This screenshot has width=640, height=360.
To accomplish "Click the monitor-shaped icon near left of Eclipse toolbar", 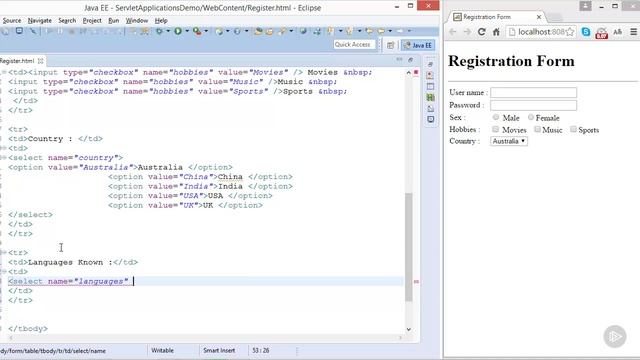I will (x=19, y=31).
